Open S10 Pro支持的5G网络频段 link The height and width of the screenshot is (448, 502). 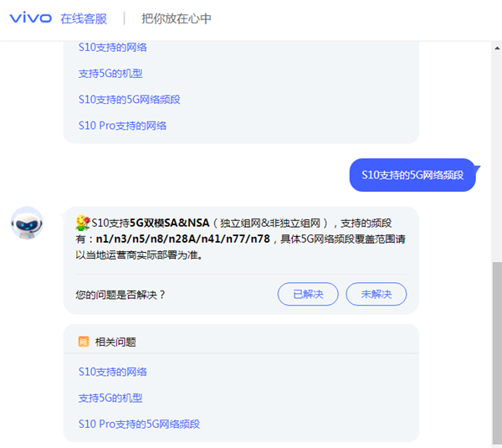click(139, 424)
